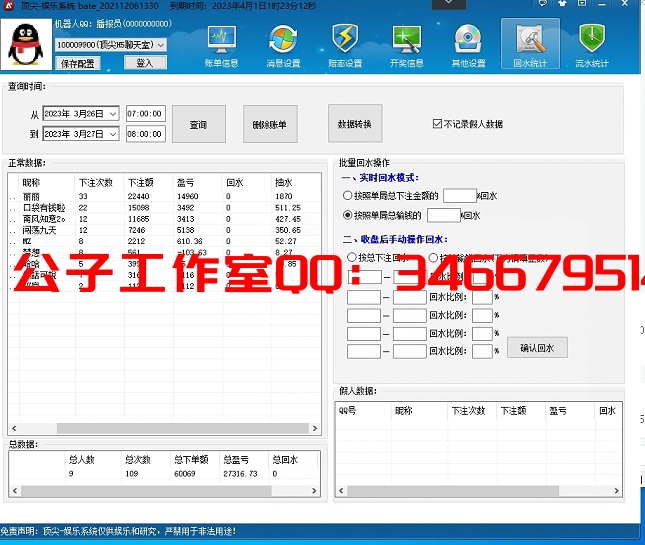
Task: Click the 总下注金额 percent input field
Action: coord(460,195)
